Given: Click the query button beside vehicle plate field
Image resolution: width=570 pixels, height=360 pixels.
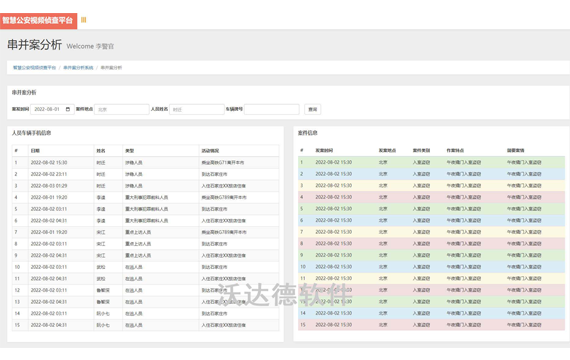Looking at the screenshot, I should pyautogui.click(x=312, y=109).
